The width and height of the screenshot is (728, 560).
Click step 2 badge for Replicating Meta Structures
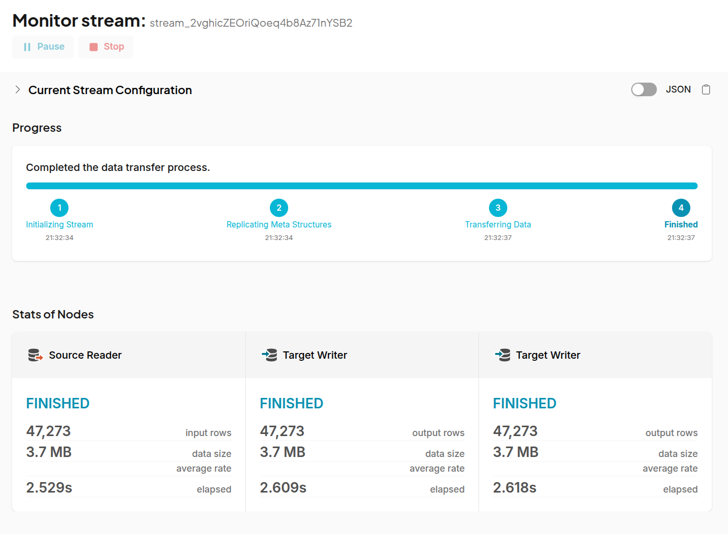point(279,208)
